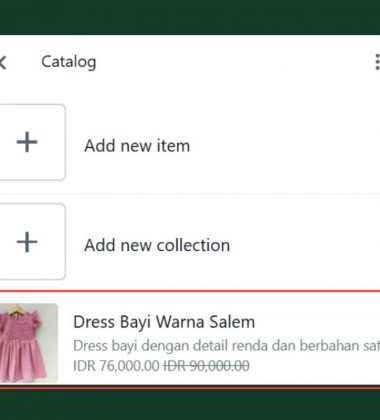Viewport: 380px width, 420px height.
Task: Click the plus icon for Add new collection
Action: coord(27,242)
